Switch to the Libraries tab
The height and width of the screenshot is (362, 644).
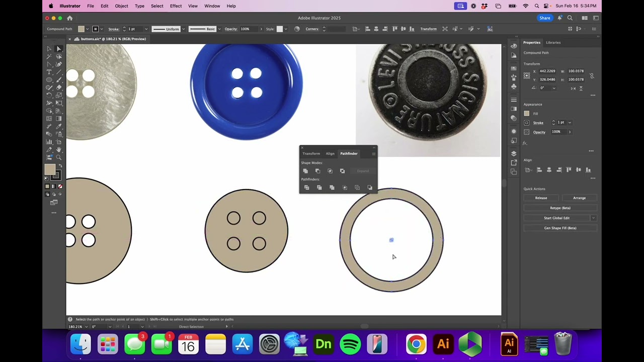[x=553, y=42]
